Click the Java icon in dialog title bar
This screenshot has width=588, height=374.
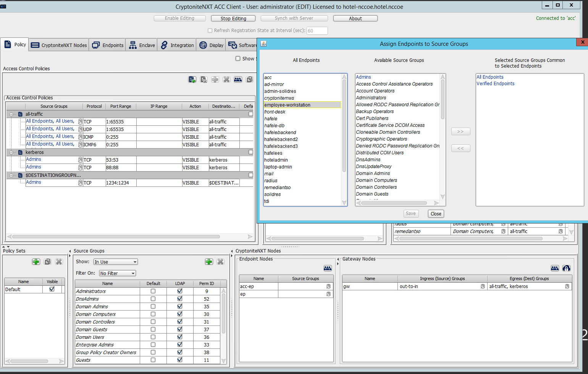(x=263, y=44)
